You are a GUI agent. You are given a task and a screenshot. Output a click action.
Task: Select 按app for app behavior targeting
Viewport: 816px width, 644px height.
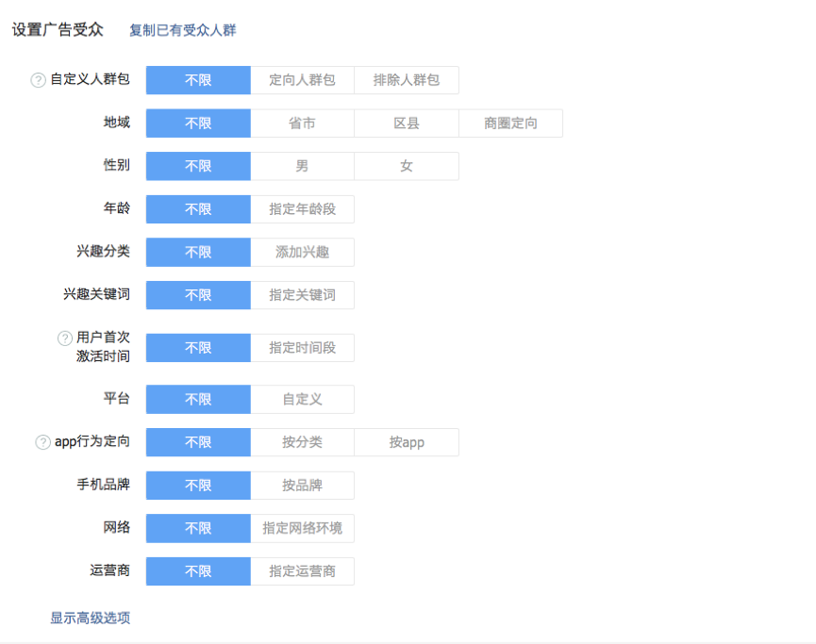(407, 442)
